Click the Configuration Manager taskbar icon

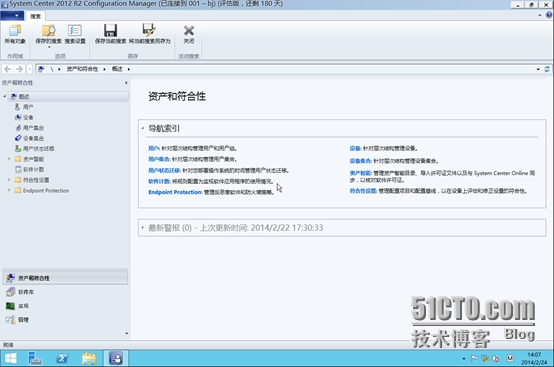point(116,358)
